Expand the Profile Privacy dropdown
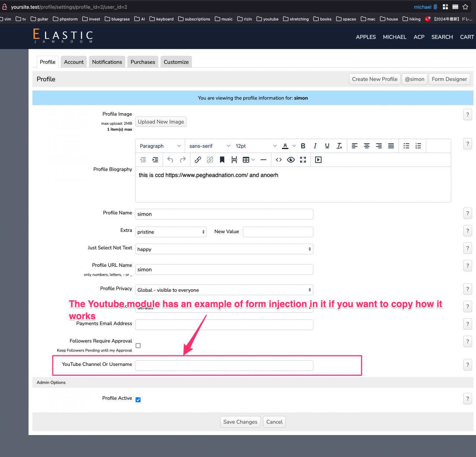Image resolution: width=476 pixels, height=457 pixels. [224, 290]
